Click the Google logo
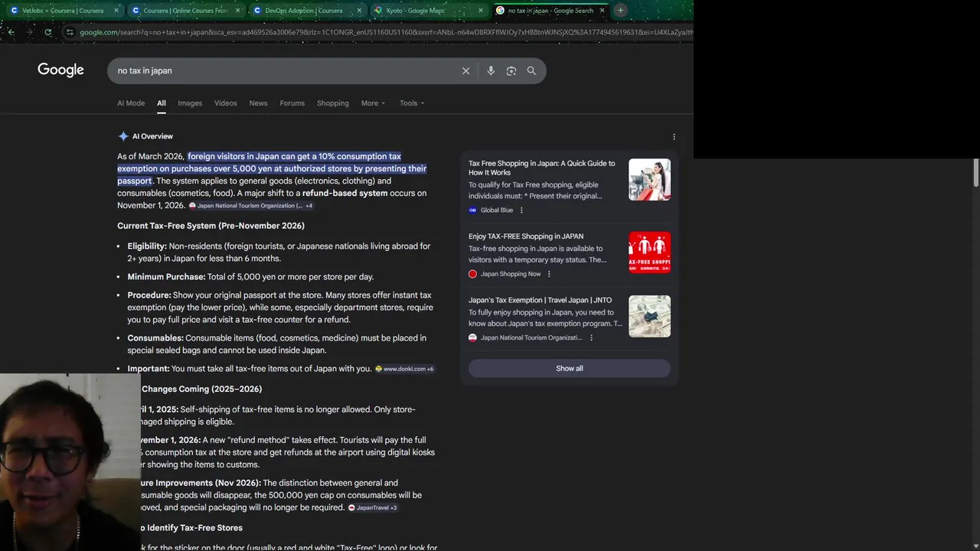Viewport: 980px width, 551px height. click(x=60, y=70)
